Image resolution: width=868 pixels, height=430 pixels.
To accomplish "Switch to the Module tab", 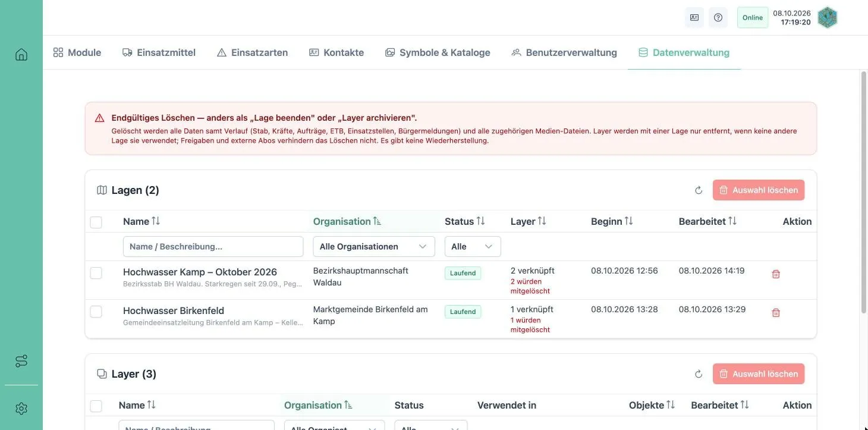I will point(77,52).
